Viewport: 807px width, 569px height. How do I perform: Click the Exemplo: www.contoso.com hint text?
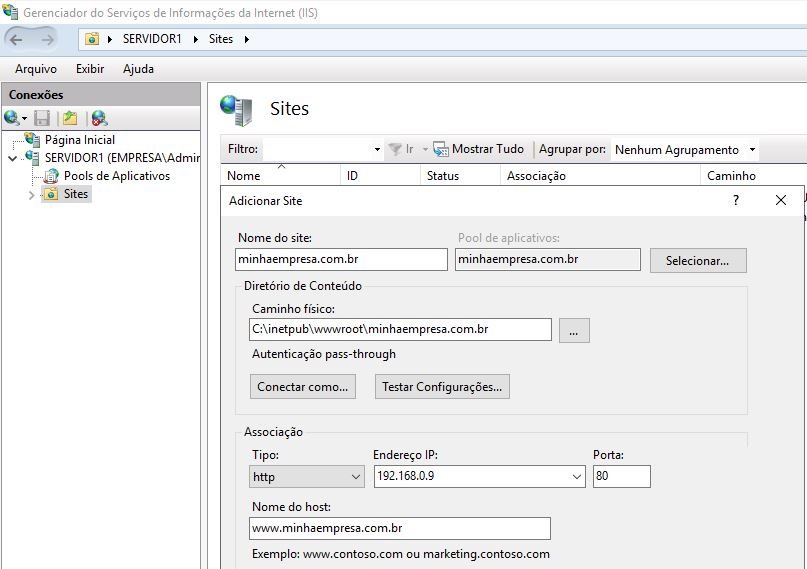401,554
